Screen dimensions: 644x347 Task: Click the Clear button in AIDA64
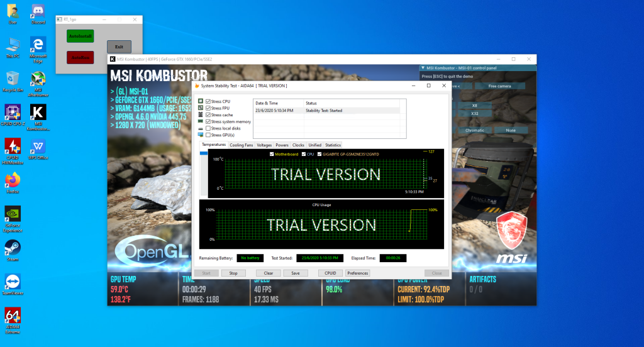268,273
